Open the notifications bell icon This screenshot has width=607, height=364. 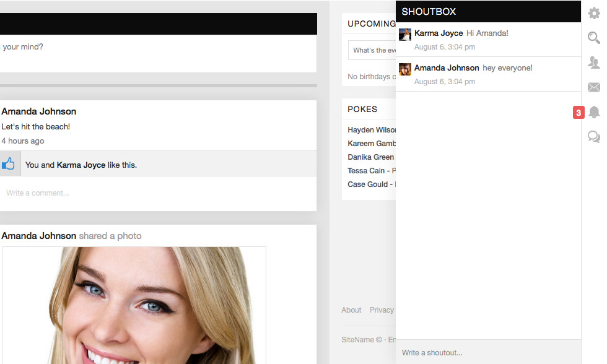[593, 112]
